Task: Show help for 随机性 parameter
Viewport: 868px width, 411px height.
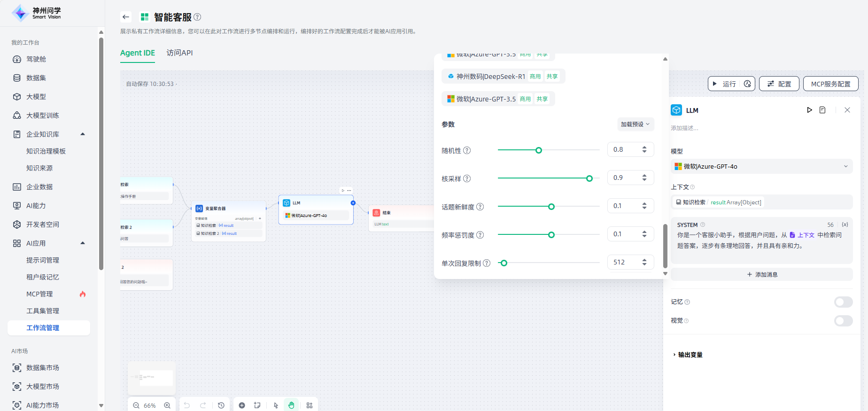Action: click(x=467, y=150)
